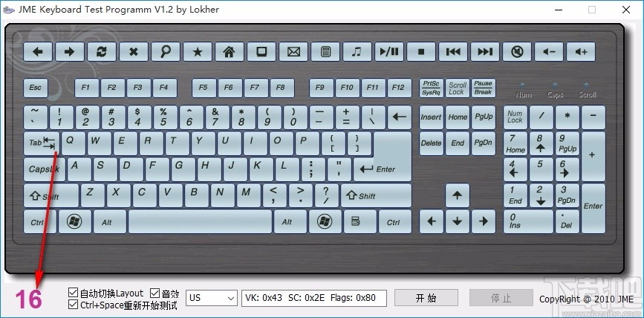
Task: Click the right Shift key
Action: tap(376, 195)
